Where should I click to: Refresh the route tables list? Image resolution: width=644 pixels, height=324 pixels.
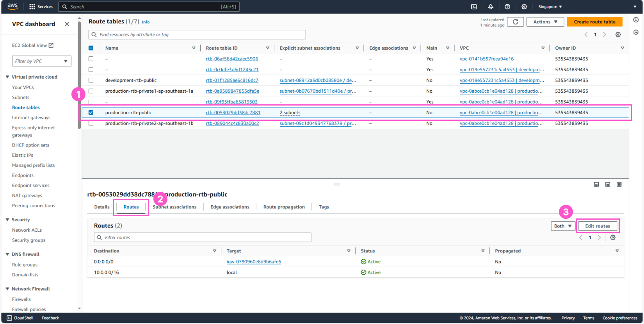tap(516, 22)
